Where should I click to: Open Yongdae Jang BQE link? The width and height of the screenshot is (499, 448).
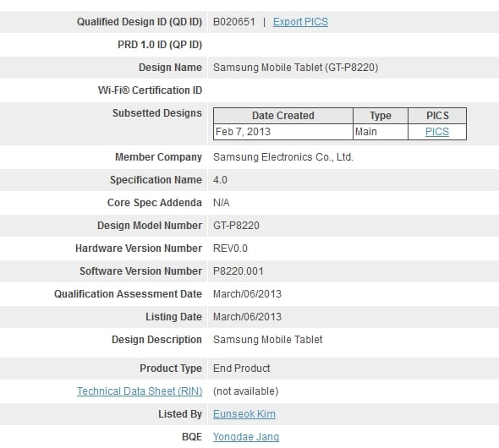tap(245, 437)
